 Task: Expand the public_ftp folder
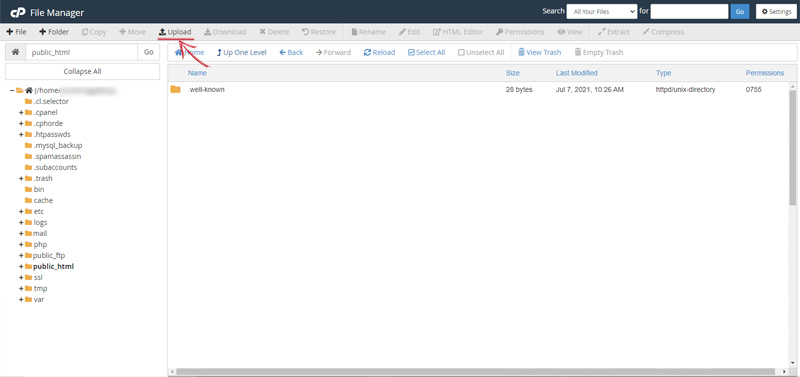point(21,256)
